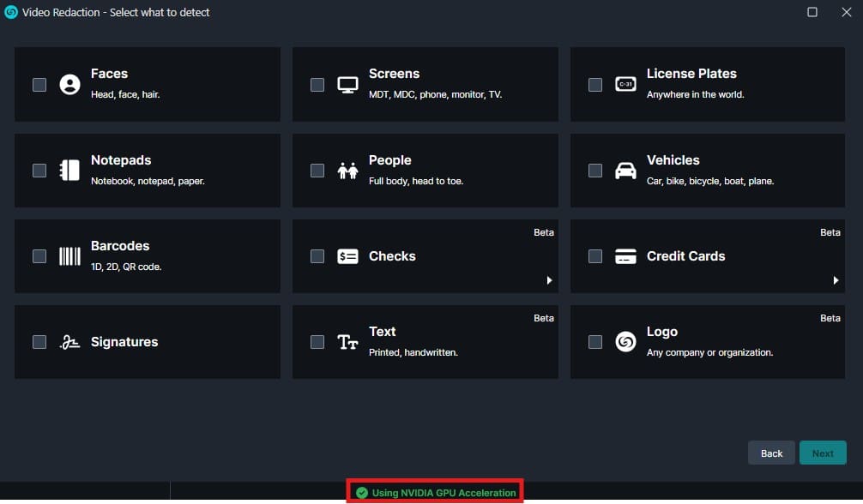Click the License Plates icon
Image resolution: width=863 pixels, height=504 pixels.
point(625,84)
